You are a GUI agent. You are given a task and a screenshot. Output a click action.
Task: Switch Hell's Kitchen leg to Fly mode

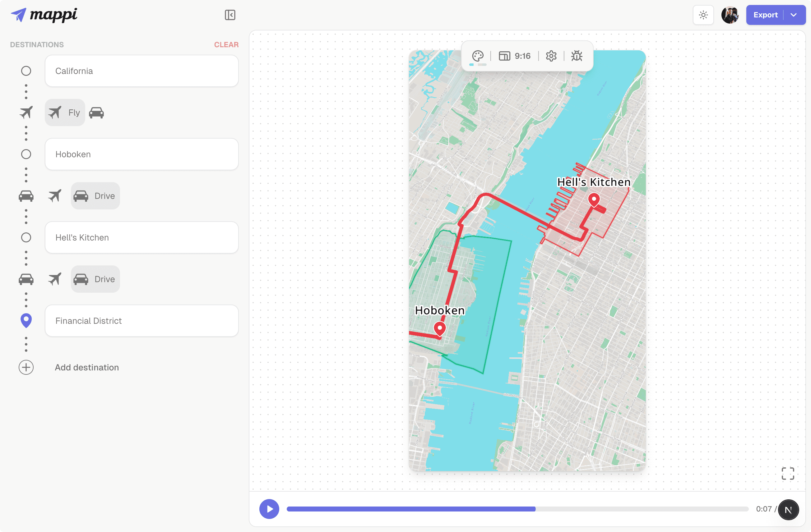pos(54,279)
